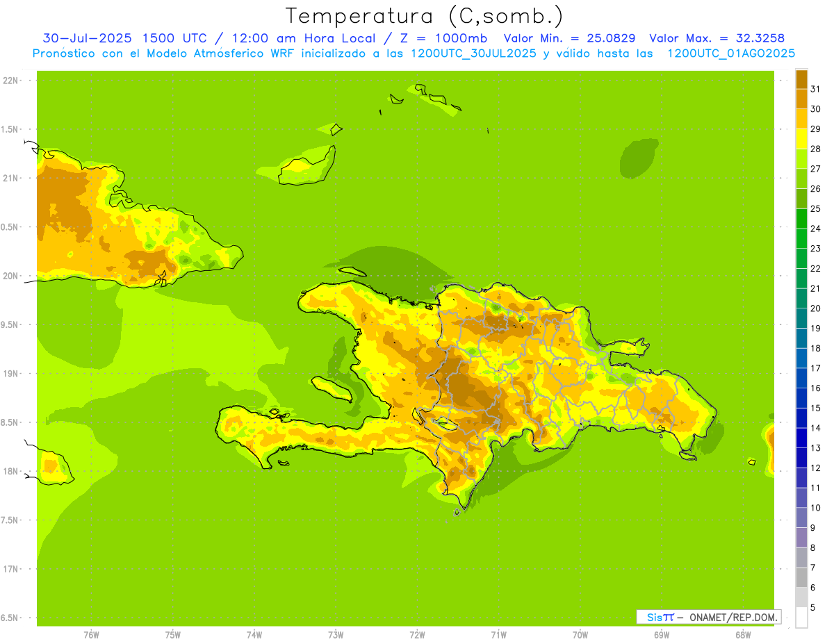Click the yellow legend swatch between 28 and 29
This screenshot has width=834, height=644.
[x=801, y=139]
